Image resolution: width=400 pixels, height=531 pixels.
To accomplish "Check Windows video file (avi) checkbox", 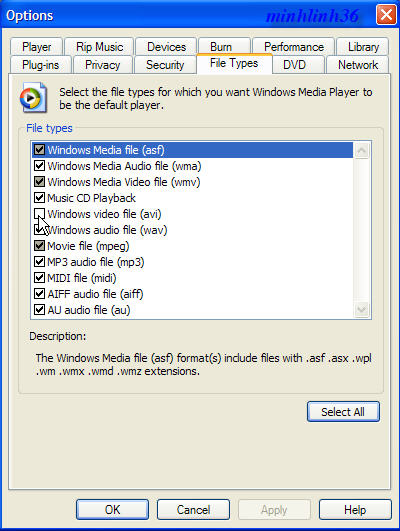I will pyautogui.click(x=39, y=214).
